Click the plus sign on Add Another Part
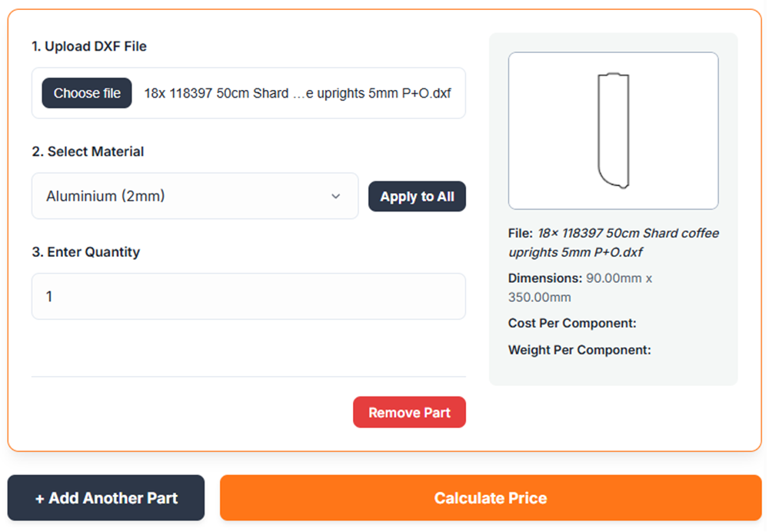The width and height of the screenshot is (769, 532). 40,498
